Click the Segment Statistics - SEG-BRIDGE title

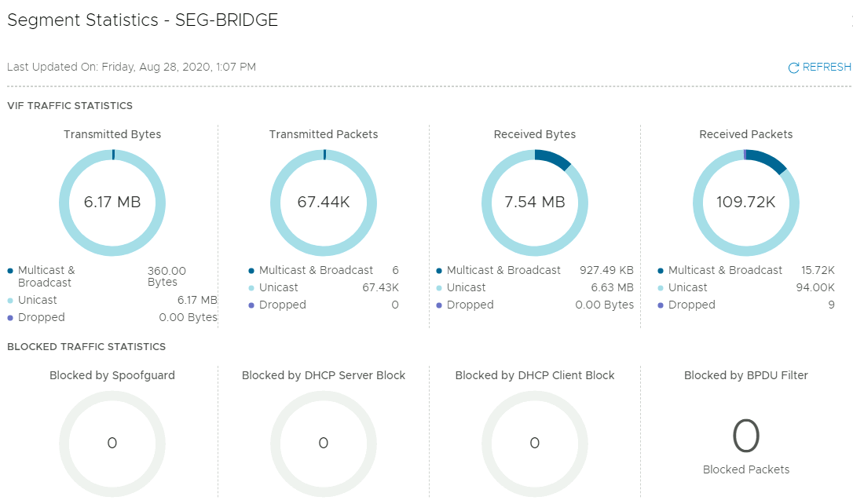pyautogui.click(x=143, y=20)
